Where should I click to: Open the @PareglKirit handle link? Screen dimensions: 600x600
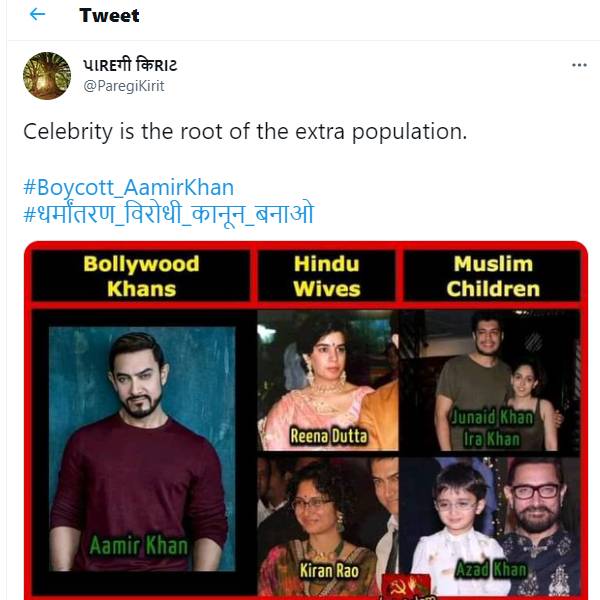[x=124, y=86]
